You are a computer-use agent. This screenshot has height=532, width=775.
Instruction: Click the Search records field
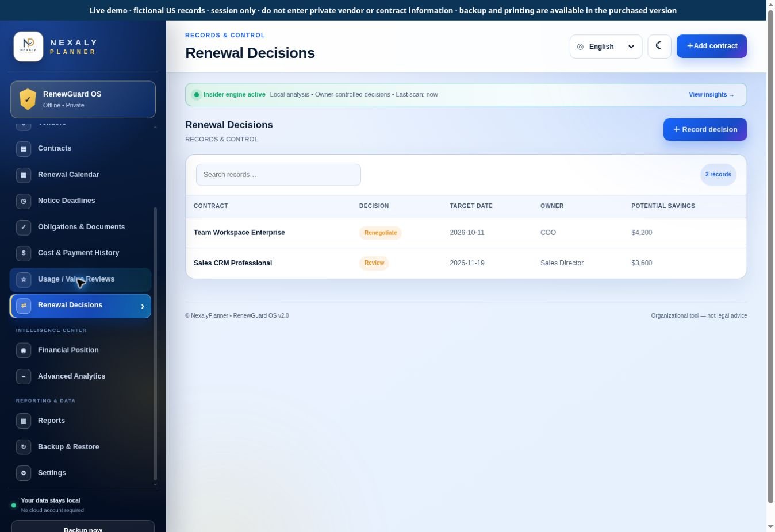click(x=278, y=175)
